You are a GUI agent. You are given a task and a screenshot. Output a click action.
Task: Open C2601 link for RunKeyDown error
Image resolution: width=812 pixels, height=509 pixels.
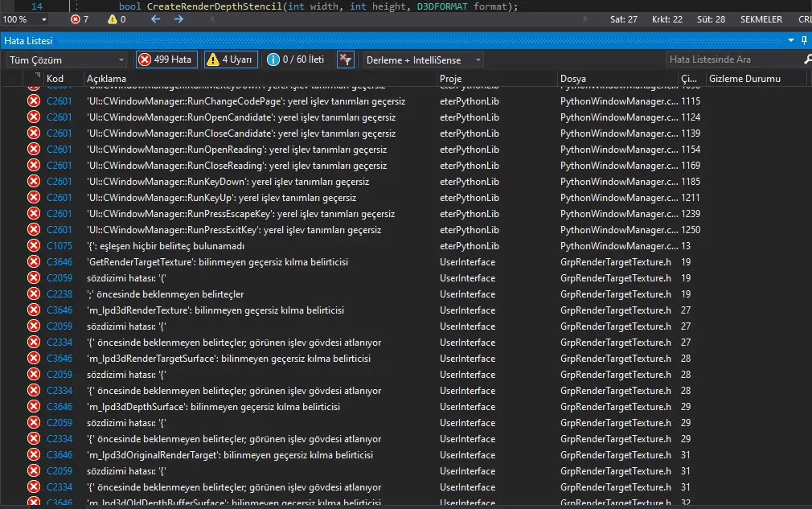(x=59, y=182)
